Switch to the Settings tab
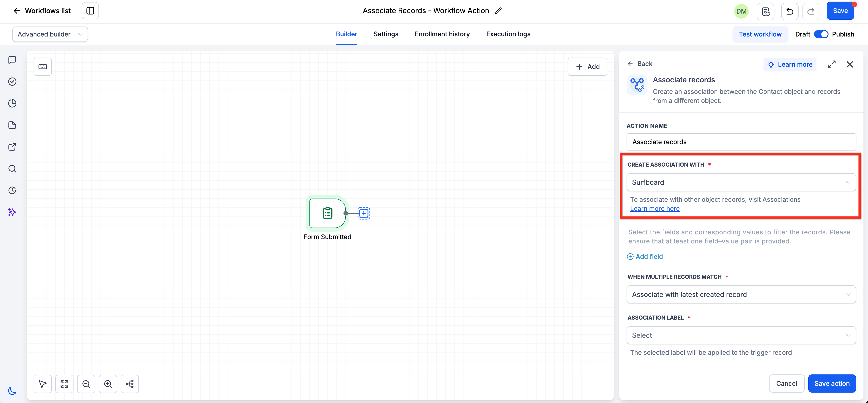The height and width of the screenshot is (403, 868). pyautogui.click(x=386, y=34)
